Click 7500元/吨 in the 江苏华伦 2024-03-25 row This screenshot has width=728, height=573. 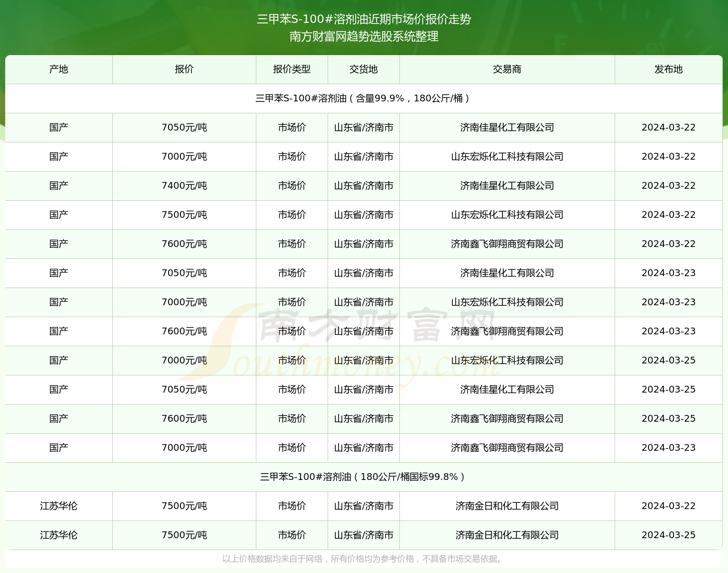pyautogui.click(x=184, y=535)
